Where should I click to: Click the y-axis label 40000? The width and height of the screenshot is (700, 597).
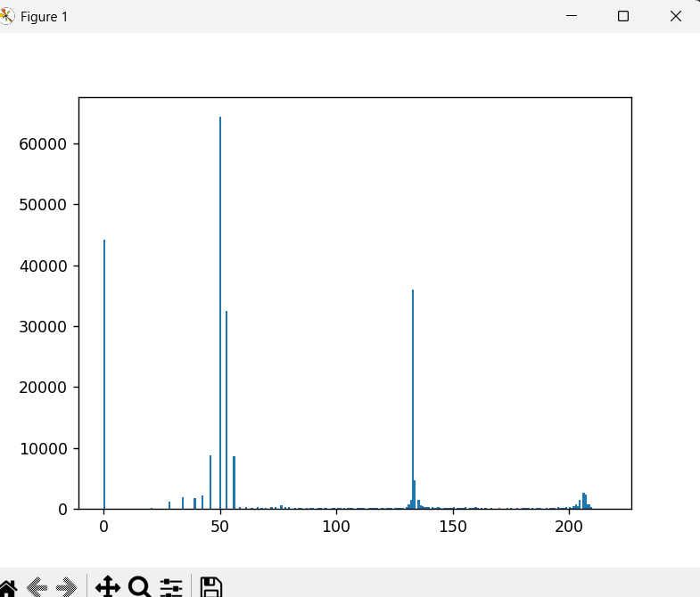(x=43, y=266)
